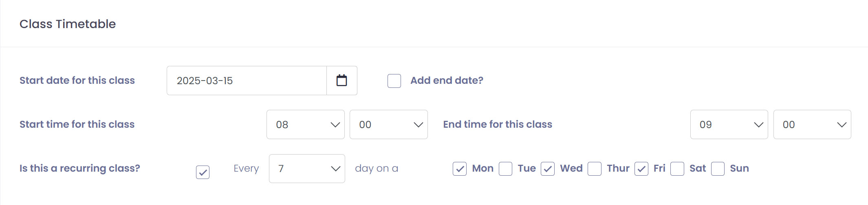
Task: Expand the Every 7 day interval dropdown
Action: click(x=306, y=168)
